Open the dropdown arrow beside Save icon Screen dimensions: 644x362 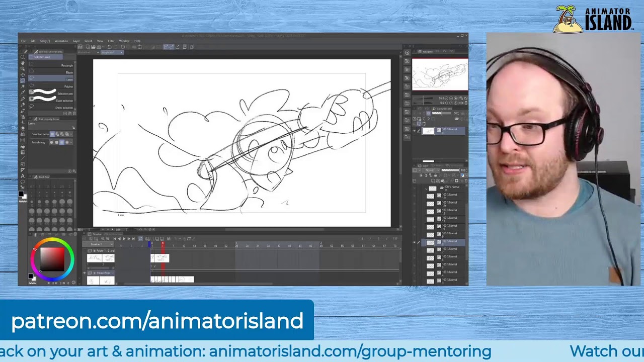[103, 47]
